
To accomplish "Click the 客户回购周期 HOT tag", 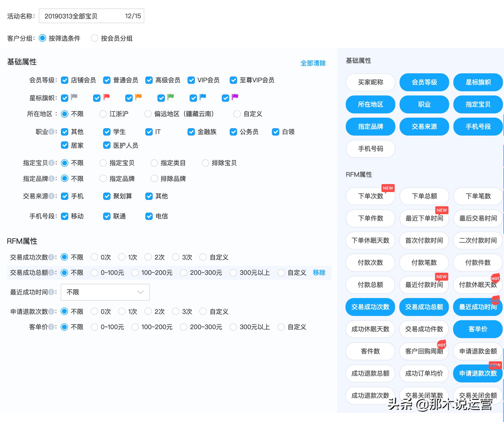I will (424, 351).
